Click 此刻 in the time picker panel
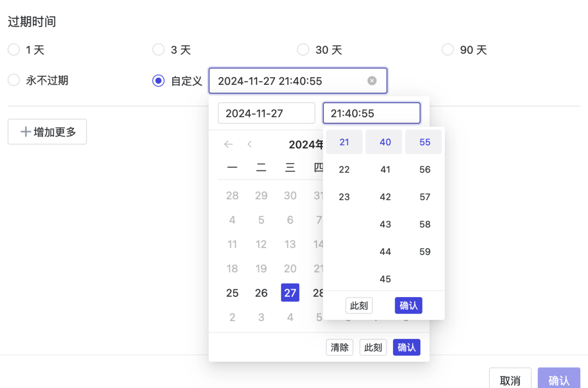This screenshot has height=388, width=588. pyautogui.click(x=359, y=305)
